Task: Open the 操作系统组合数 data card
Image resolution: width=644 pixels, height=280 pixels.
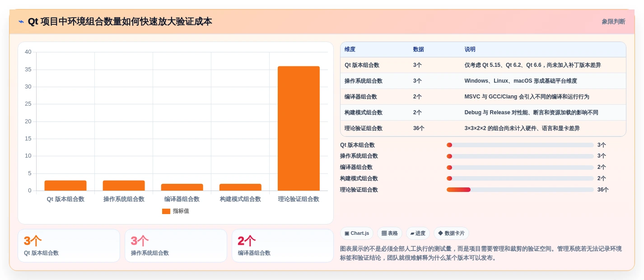Action: tap(176, 246)
